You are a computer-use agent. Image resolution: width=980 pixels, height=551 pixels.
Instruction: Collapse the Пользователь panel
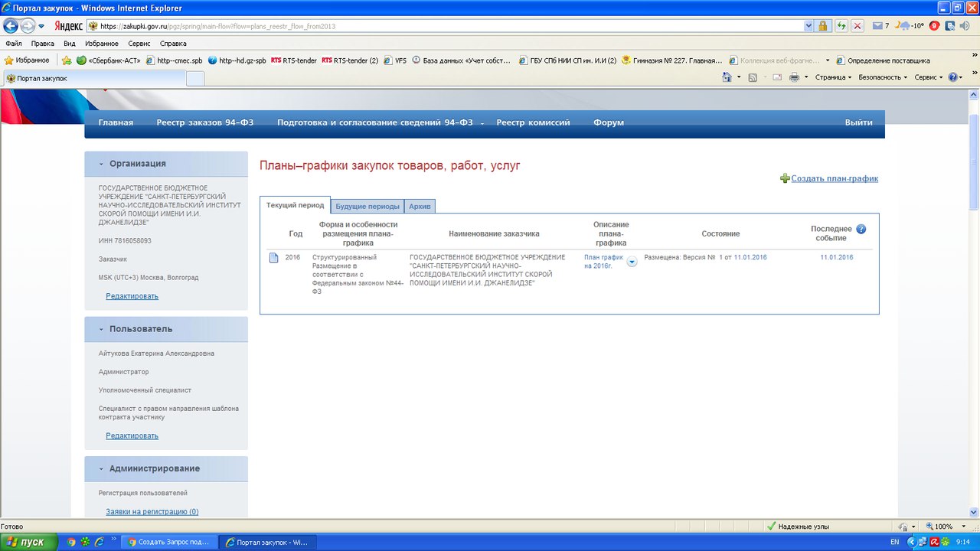pos(101,329)
